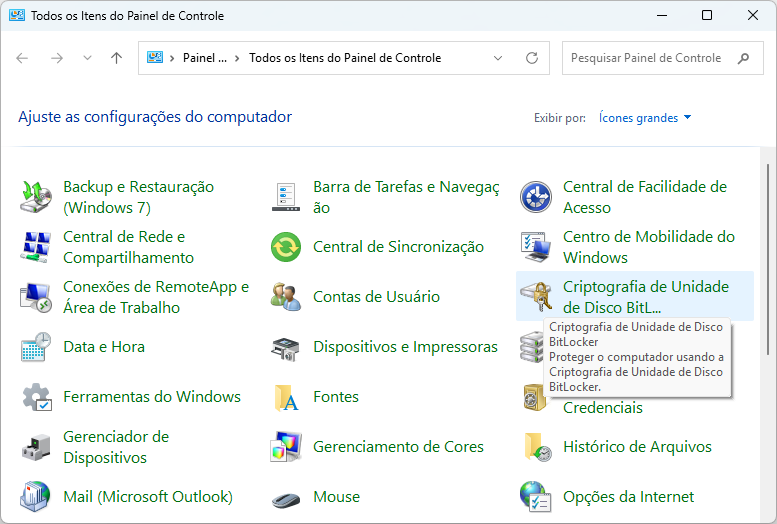Viewport: 777px width, 524px height.
Task: Maximize the Control Panel window
Action: click(707, 15)
